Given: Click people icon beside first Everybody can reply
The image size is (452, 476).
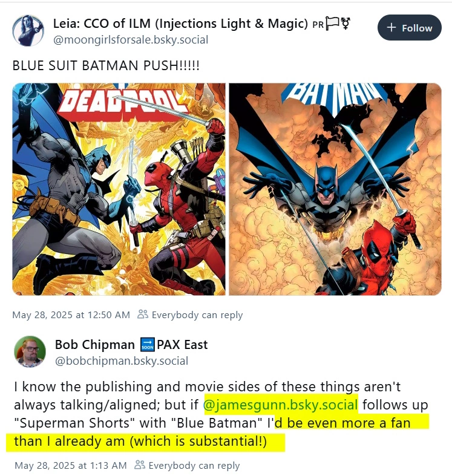Looking at the screenshot, I should pyautogui.click(x=143, y=314).
